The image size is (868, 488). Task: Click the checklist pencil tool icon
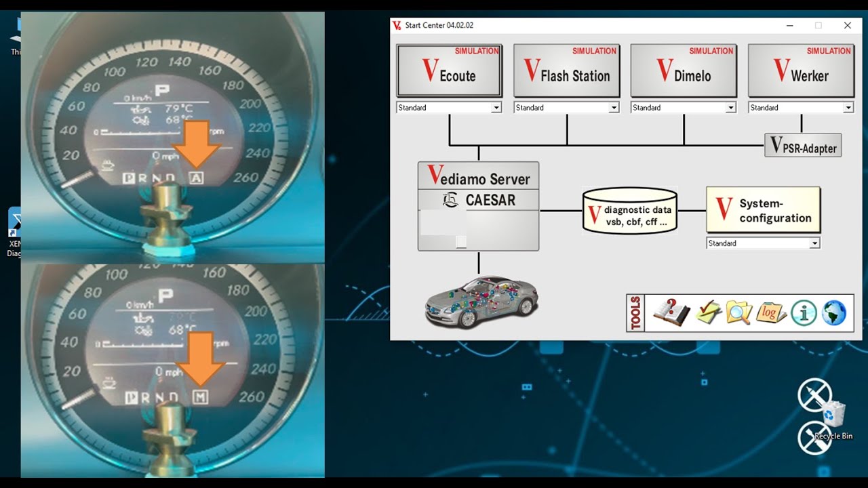pos(709,313)
